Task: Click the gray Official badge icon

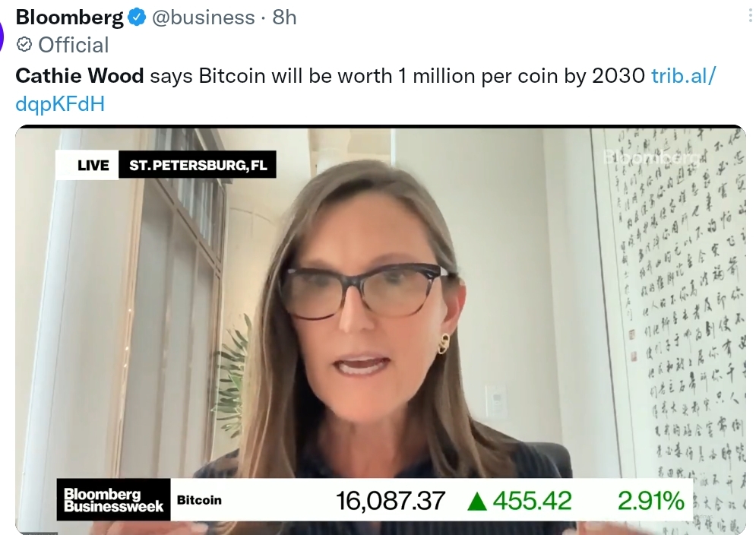Action: (24, 45)
